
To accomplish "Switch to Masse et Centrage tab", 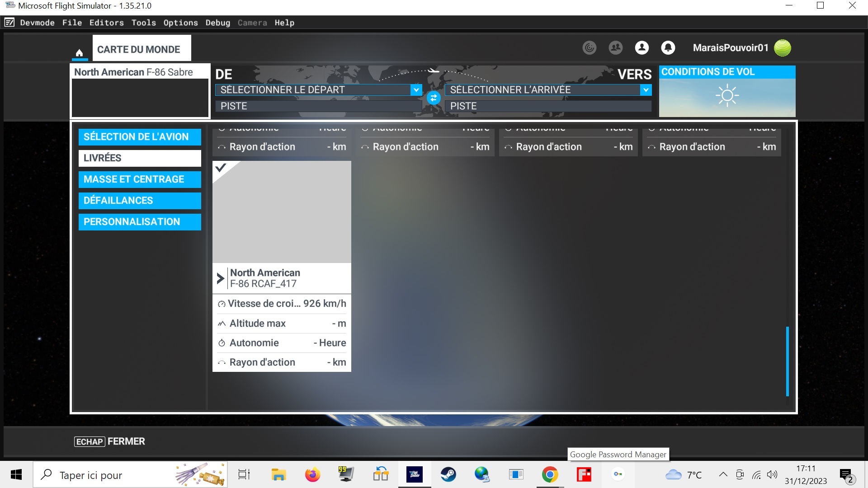I will pos(139,179).
